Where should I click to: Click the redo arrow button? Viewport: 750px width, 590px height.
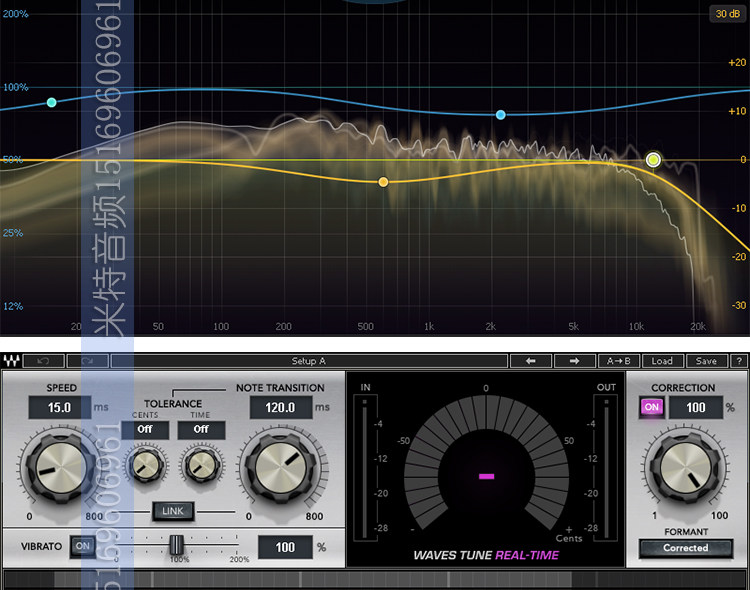[x=88, y=361]
